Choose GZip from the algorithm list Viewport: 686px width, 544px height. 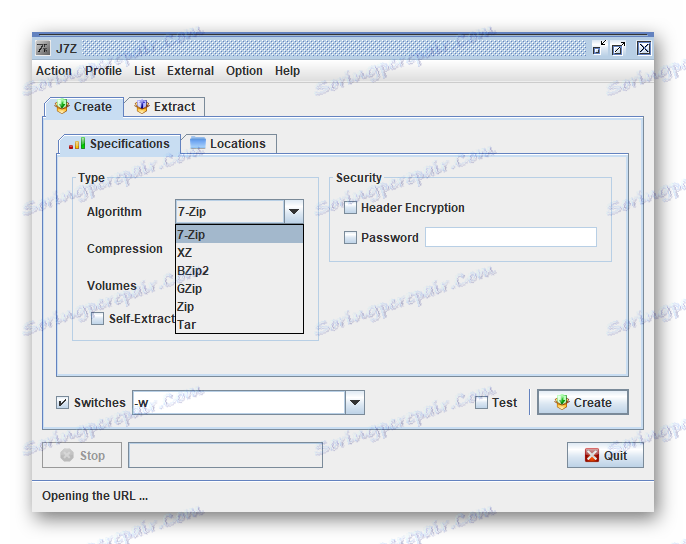[239, 288]
